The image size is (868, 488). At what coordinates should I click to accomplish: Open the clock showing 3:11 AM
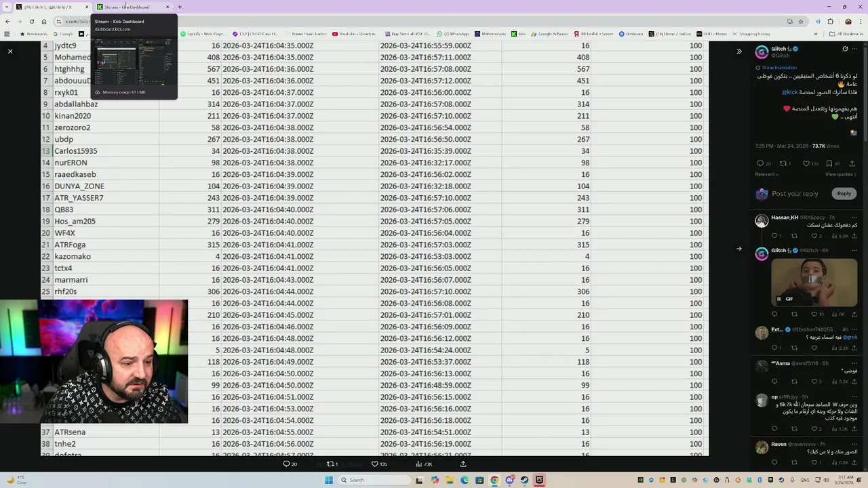point(846,480)
